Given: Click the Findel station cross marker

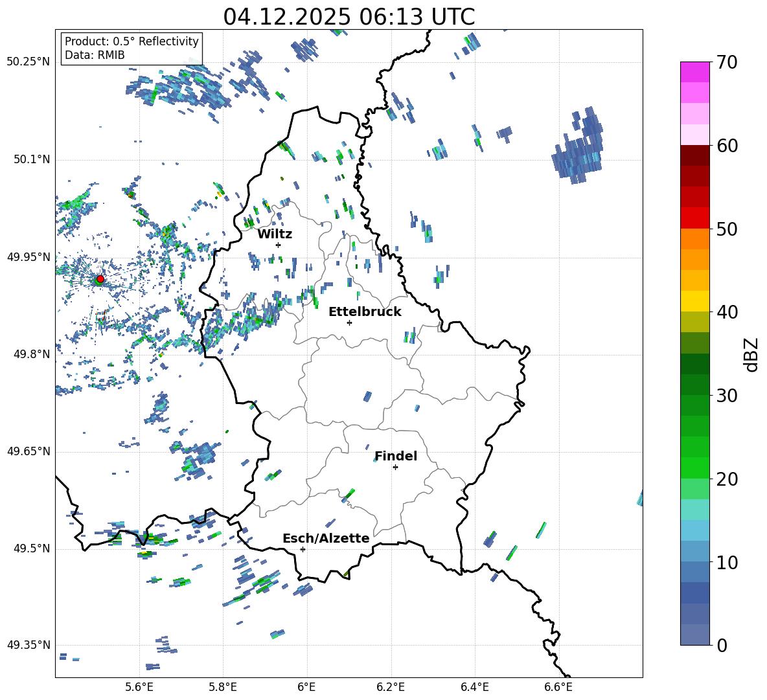Looking at the screenshot, I should [395, 468].
